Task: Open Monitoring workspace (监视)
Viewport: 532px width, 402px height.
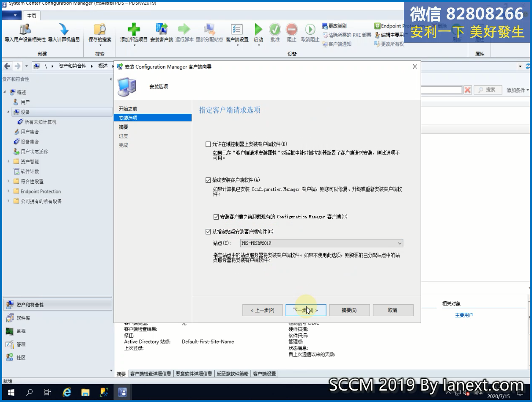Action: point(58,331)
